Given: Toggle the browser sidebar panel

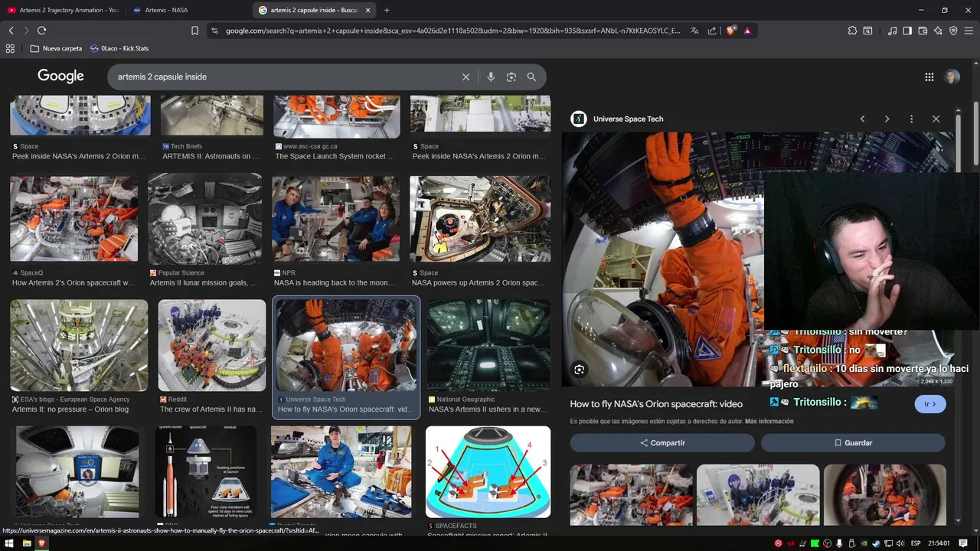Looking at the screenshot, I should tap(907, 31).
